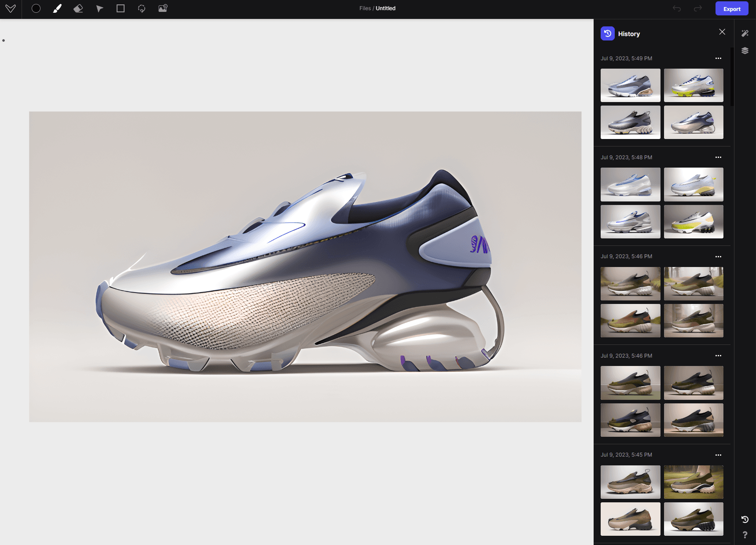Screen dimensions: 756x545
Task: Select grassy background shoe in 5:45 PM group
Action: 694,482
